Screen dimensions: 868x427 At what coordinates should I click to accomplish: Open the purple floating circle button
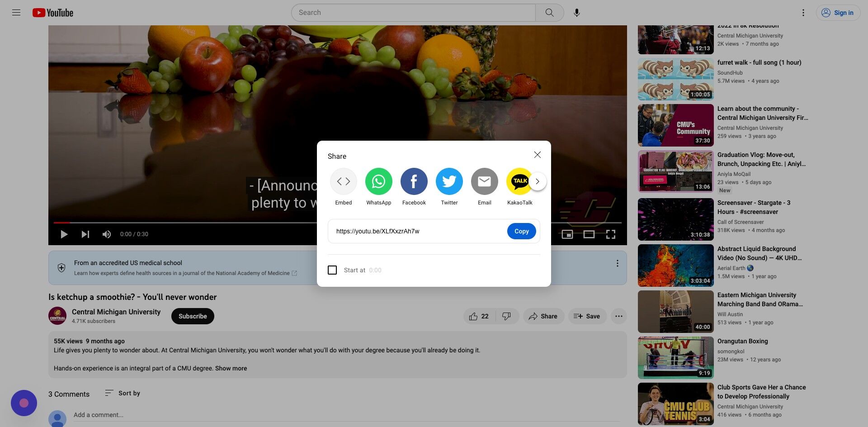(x=24, y=403)
